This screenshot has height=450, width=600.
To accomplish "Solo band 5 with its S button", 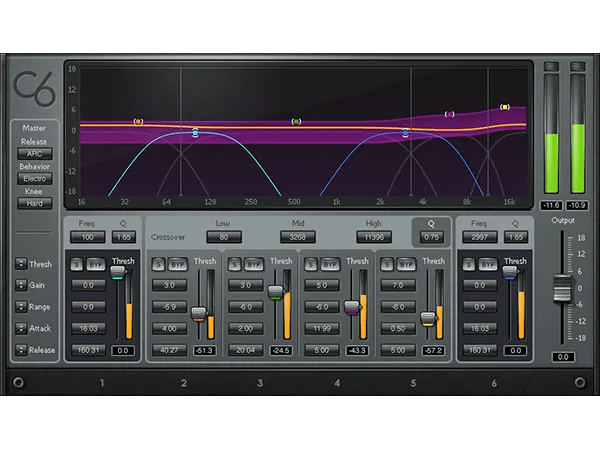I will [x=387, y=264].
